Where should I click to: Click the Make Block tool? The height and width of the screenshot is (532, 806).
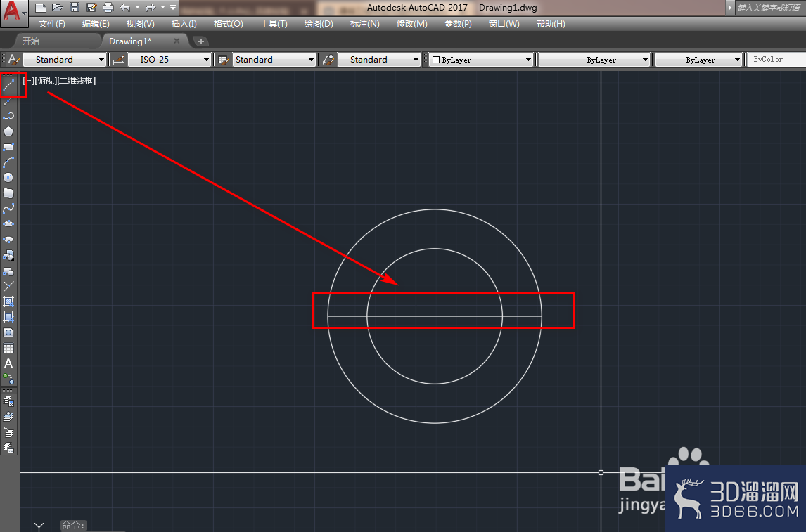point(8,271)
